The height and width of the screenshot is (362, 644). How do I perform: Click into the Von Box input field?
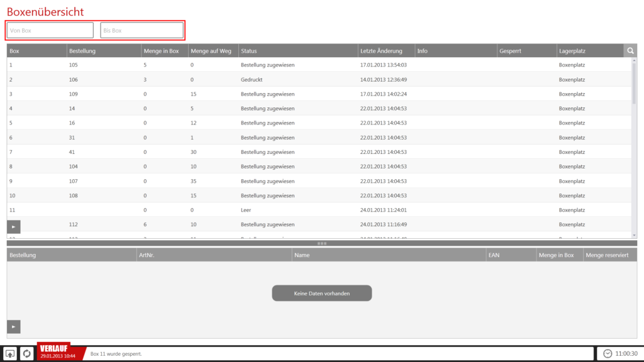[50, 30]
